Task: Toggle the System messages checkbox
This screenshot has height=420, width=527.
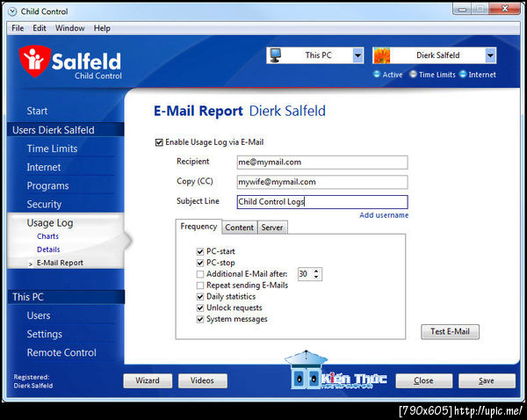Action: point(200,319)
